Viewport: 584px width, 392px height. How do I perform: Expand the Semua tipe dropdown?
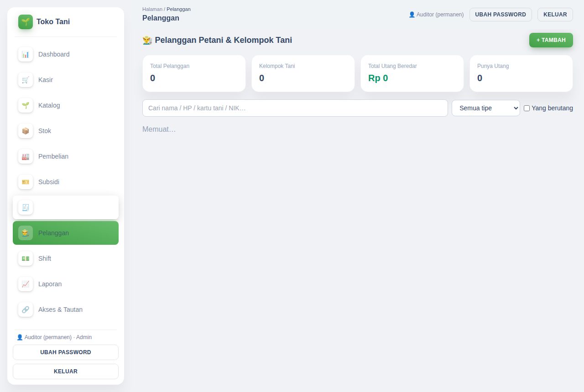pos(486,108)
